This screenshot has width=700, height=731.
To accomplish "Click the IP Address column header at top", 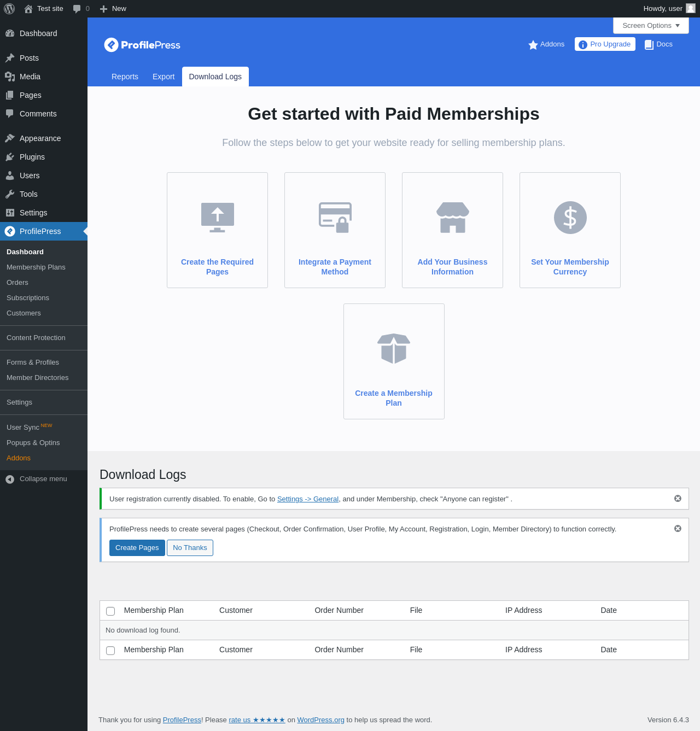I will (x=523, y=610).
